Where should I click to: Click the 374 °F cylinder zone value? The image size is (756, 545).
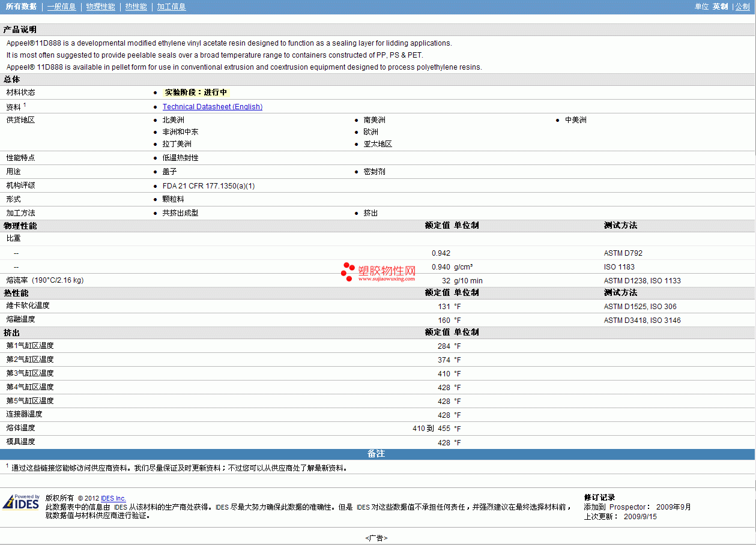(450, 360)
